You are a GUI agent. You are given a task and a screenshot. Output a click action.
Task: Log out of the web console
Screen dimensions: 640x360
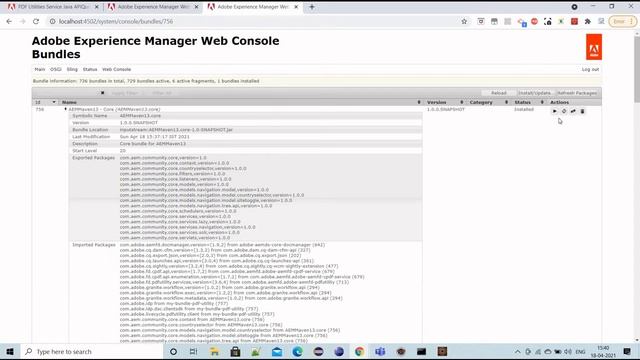point(590,69)
